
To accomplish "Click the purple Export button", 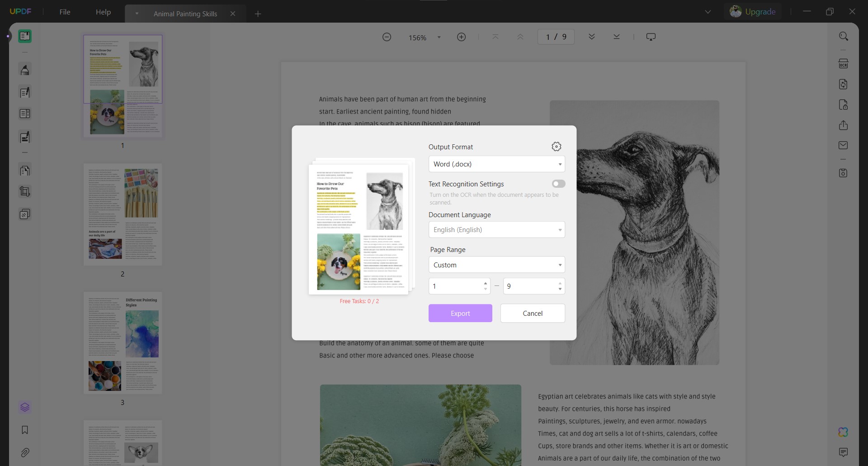I will tap(460, 313).
